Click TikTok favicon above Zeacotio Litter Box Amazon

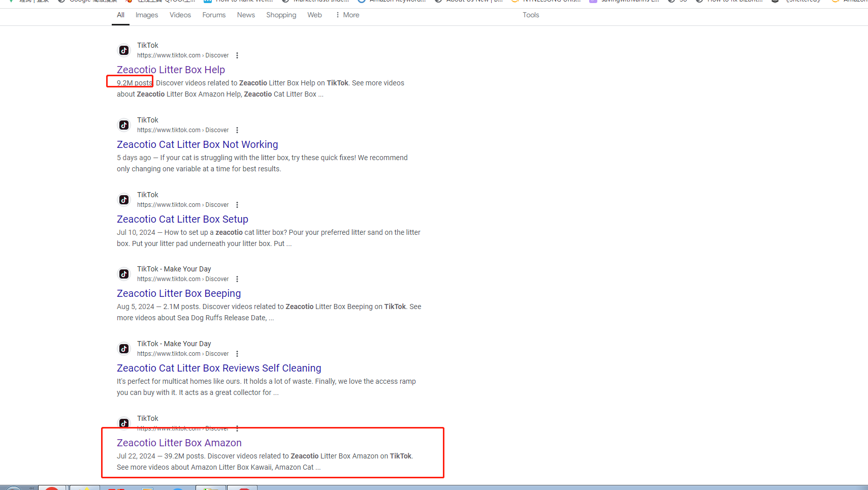coord(124,423)
